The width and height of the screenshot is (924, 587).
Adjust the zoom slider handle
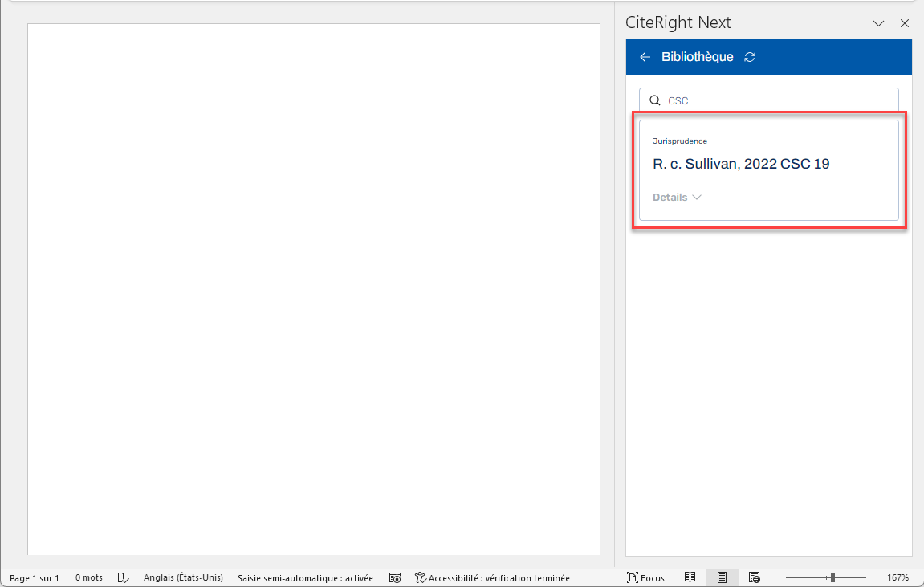click(832, 577)
